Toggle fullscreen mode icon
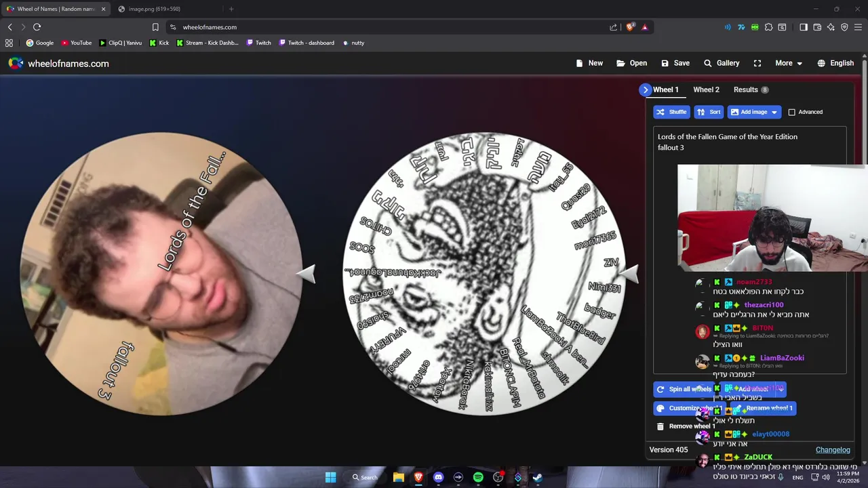Screen dimensions: 868x488 [x=757, y=63]
